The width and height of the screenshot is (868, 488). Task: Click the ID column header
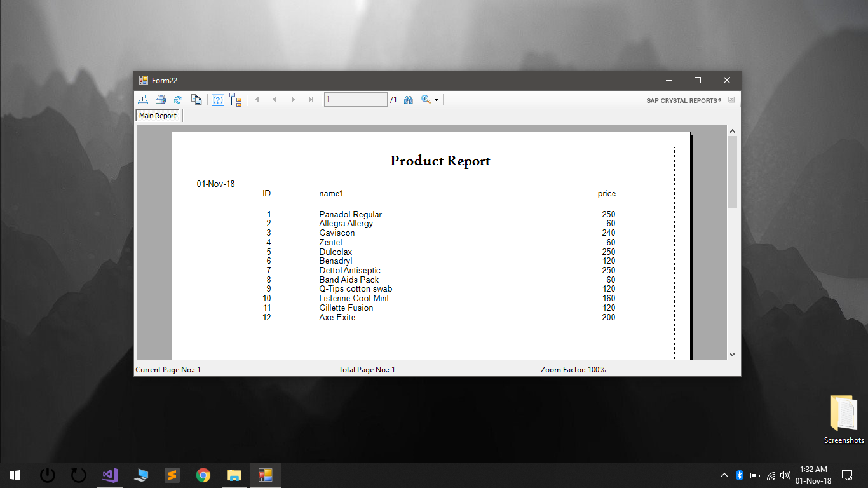coord(267,194)
